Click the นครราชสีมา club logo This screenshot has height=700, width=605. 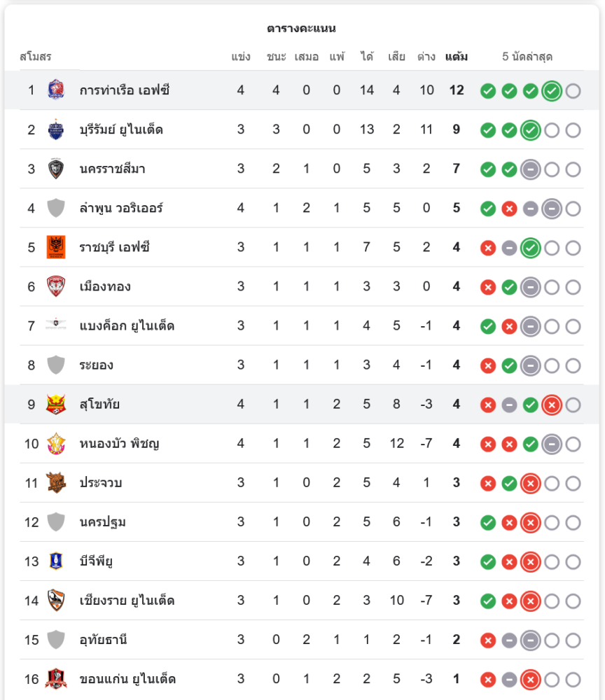[x=55, y=169]
